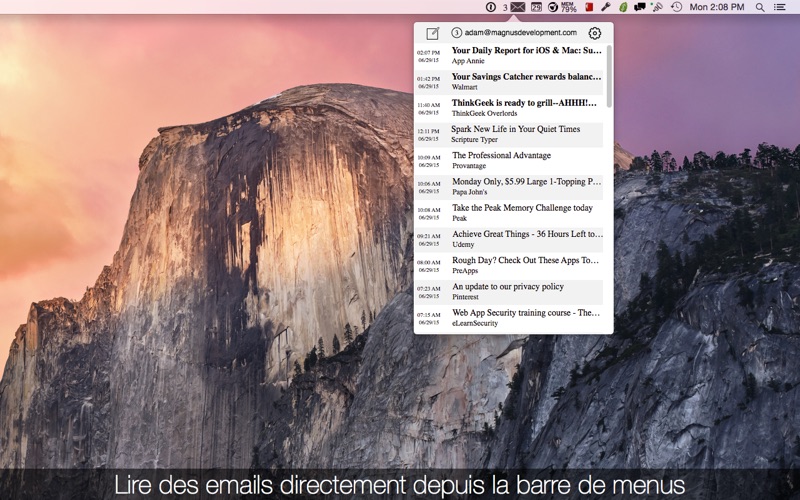Open Spotlight search magnifier
Screen dimensions: 800x500
coord(760,7)
